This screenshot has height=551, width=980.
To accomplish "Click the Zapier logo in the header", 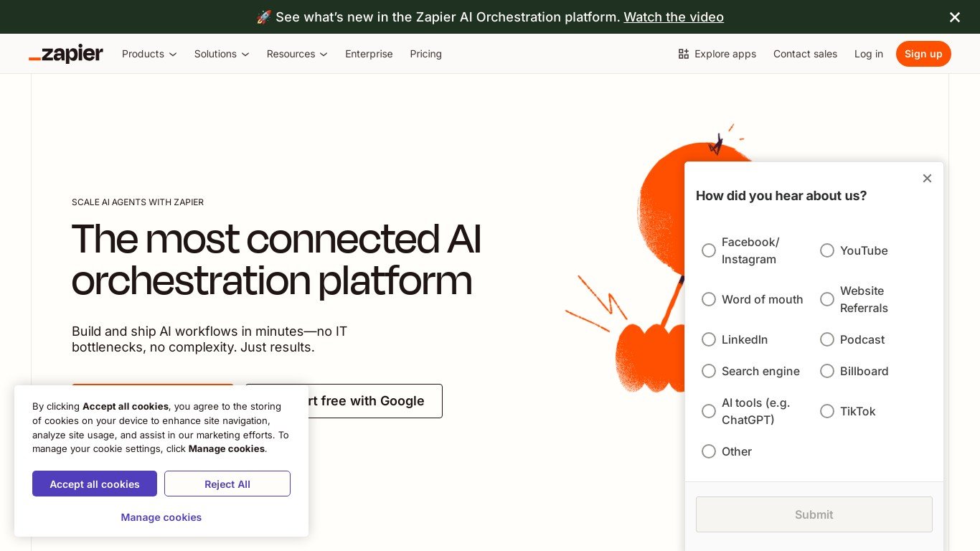I will click(66, 54).
